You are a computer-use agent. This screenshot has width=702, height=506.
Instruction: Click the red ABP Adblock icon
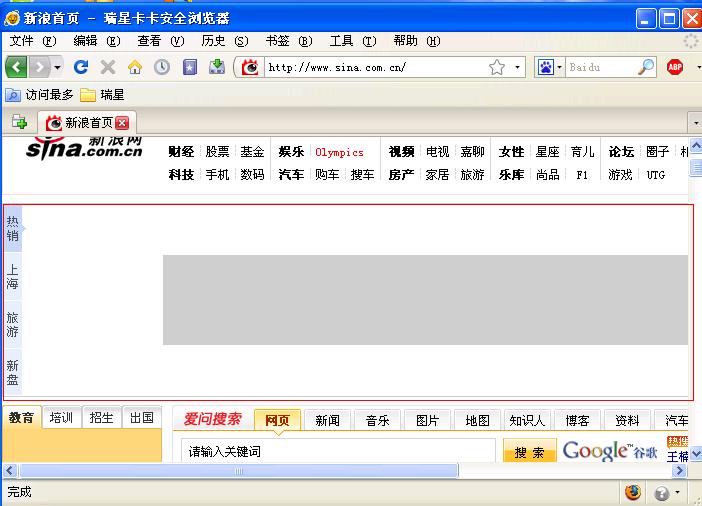point(675,67)
